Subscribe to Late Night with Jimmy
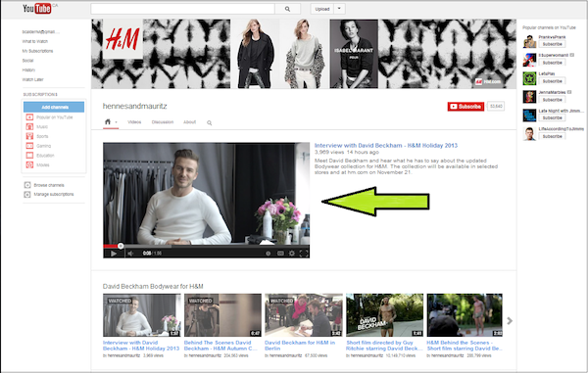This screenshot has width=588, height=373. tap(552, 117)
